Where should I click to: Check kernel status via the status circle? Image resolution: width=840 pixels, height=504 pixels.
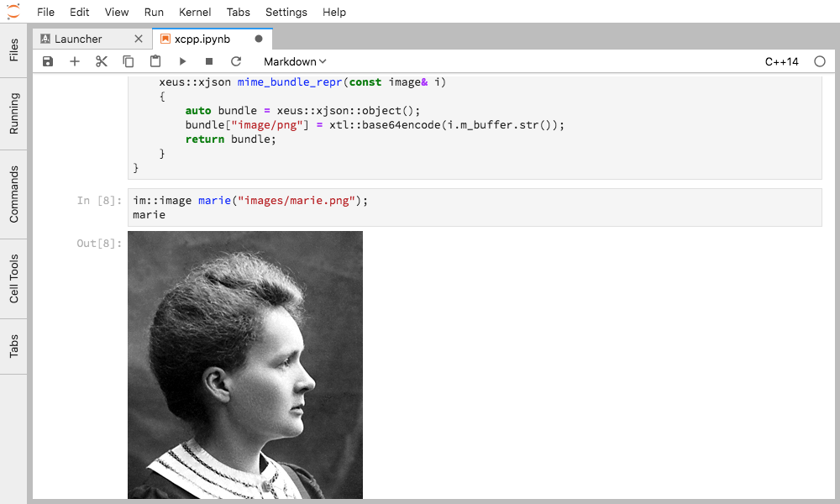tap(820, 60)
